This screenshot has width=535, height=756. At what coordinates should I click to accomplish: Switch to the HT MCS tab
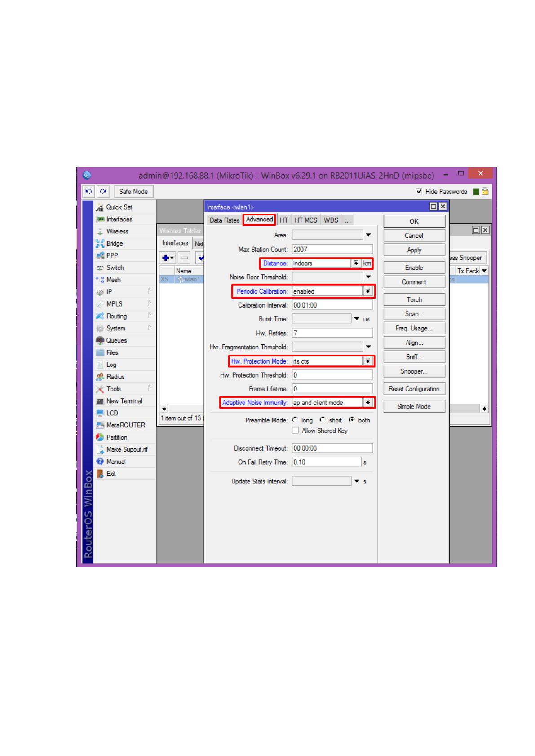(x=306, y=220)
